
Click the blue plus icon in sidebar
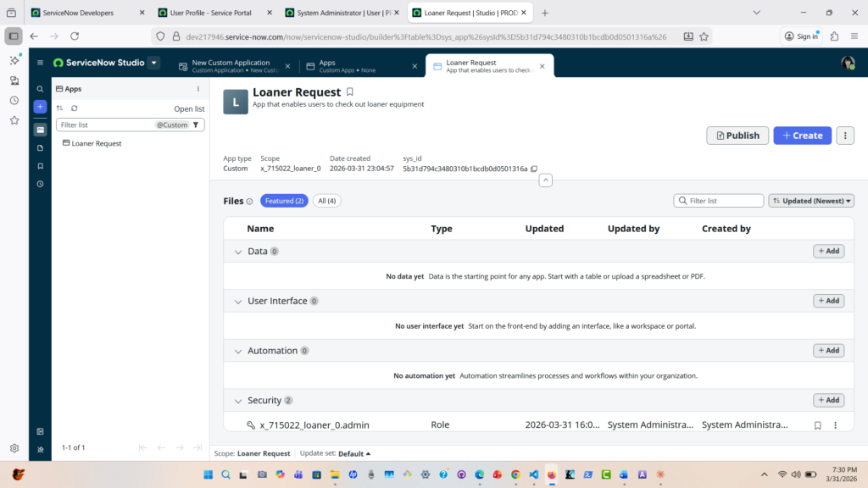(x=40, y=107)
